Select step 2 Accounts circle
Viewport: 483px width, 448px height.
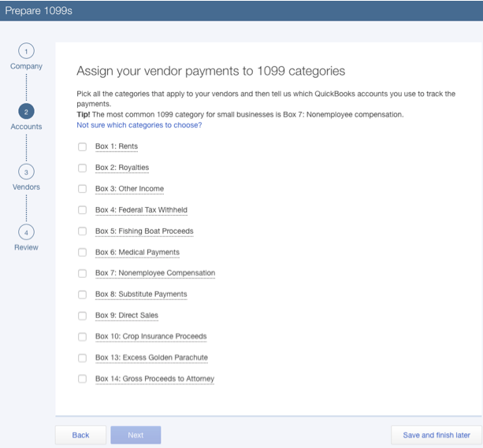click(26, 112)
